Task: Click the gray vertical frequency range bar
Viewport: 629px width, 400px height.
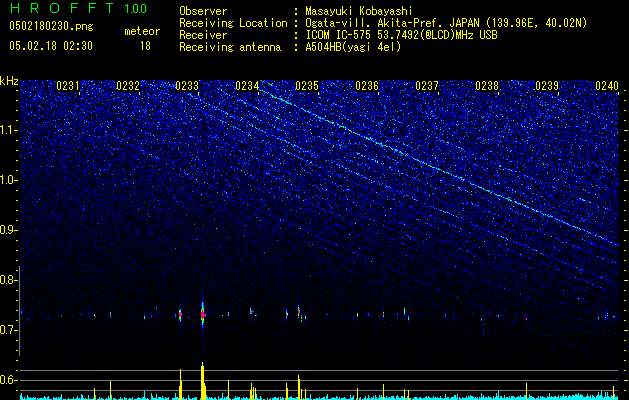Action: (x=19, y=311)
